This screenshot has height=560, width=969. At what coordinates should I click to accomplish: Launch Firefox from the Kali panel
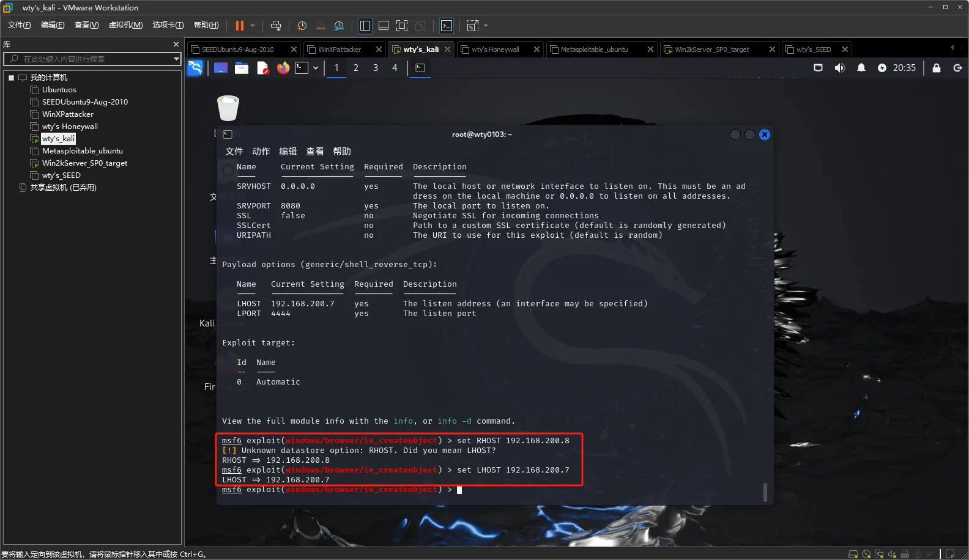(283, 68)
